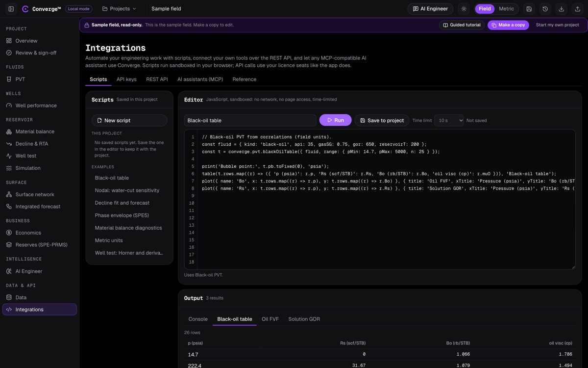Collapse the sidebar with the panel icon
The width and height of the screenshot is (588, 368).
point(11,9)
